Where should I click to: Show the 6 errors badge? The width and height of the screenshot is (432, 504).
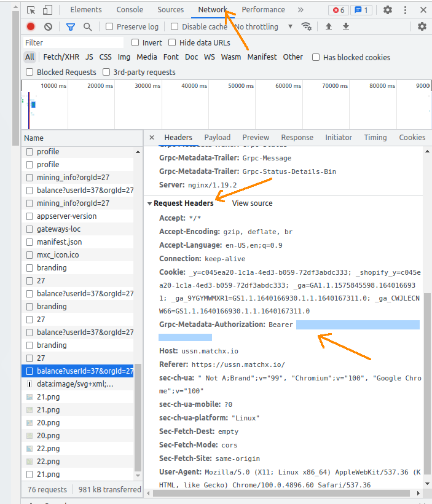tap(339, 10)
